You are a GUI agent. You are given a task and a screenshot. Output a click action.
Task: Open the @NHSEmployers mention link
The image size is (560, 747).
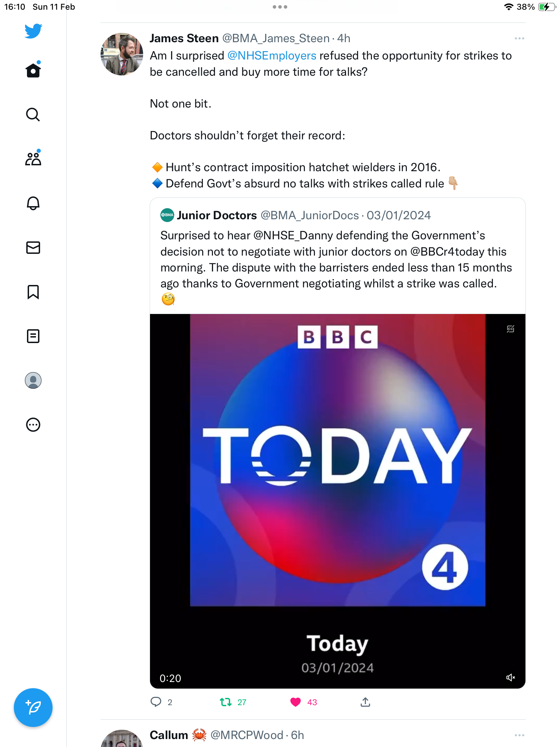tap(272, 56)
